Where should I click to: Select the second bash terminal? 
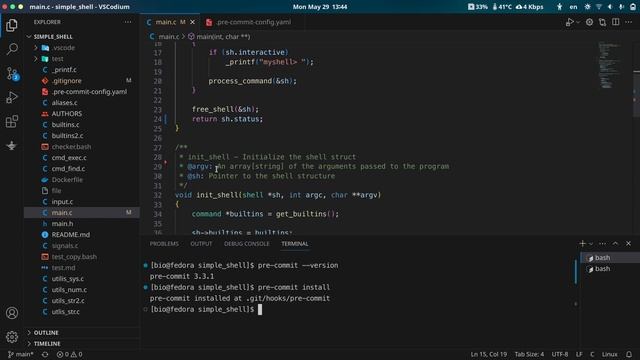point(610,269)
